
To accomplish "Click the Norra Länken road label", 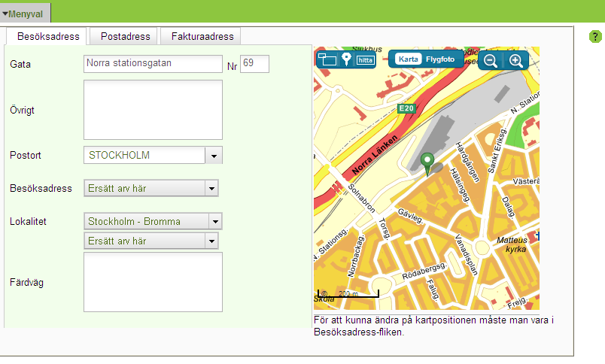I will [374, 155].
